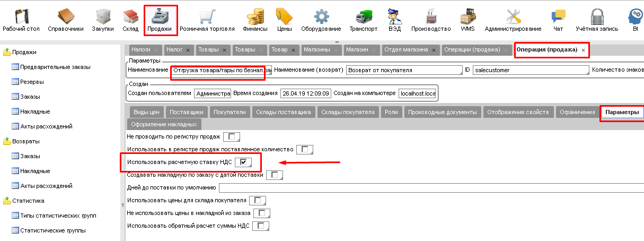Viewport: 644px width, 241px height.
Task: Open the Оформление накладных tab
Action: click(164, 124)
